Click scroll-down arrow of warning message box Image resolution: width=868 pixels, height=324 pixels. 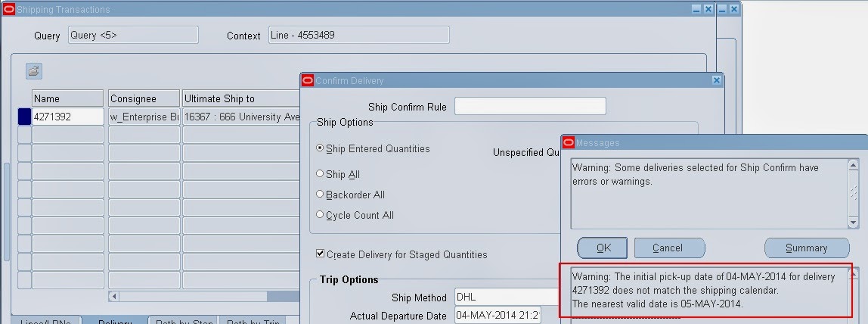(853, 223)
